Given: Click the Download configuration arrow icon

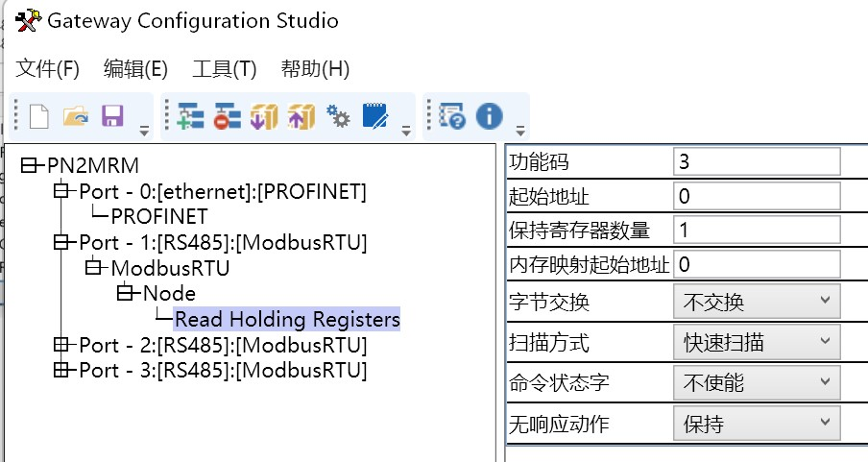Looking at the screenshot, I should coord(264,117).
